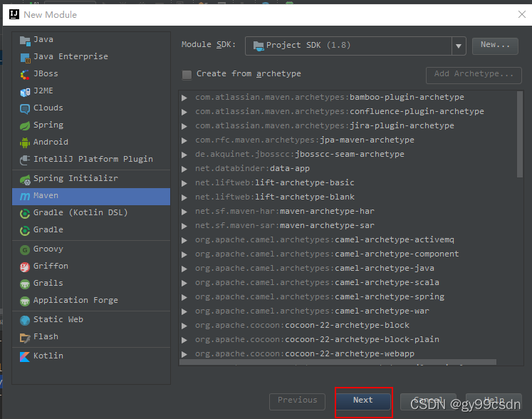Expand net.databinder data-app node

click(x=184, y=169)
